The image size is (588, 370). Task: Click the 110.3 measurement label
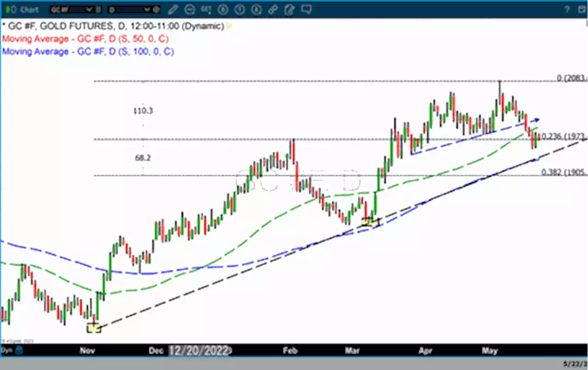[143, 111]
